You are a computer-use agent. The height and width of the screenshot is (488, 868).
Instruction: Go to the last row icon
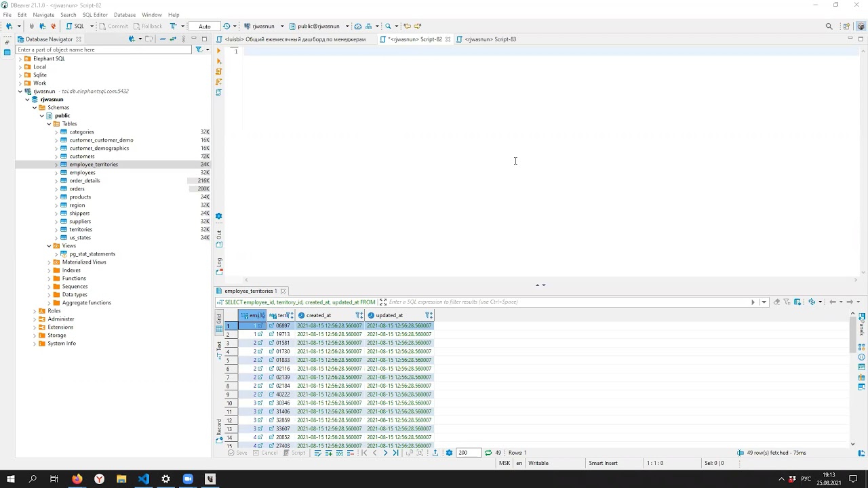(x=396, y=453)
